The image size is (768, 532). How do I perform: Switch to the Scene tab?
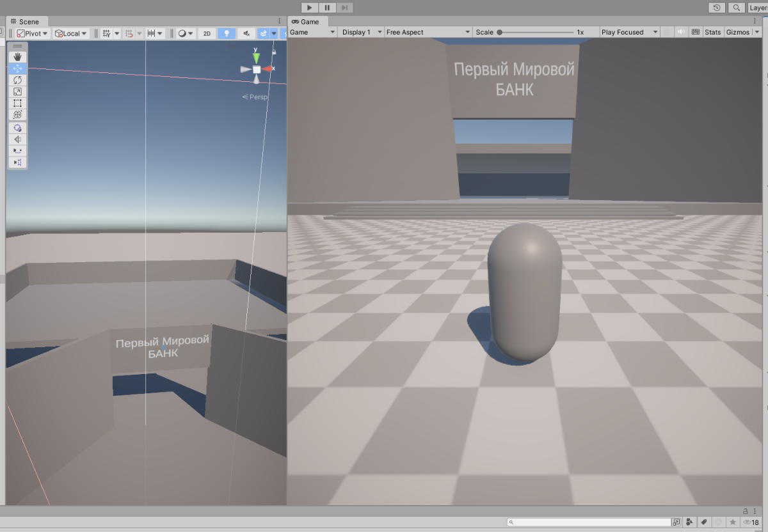24,22
